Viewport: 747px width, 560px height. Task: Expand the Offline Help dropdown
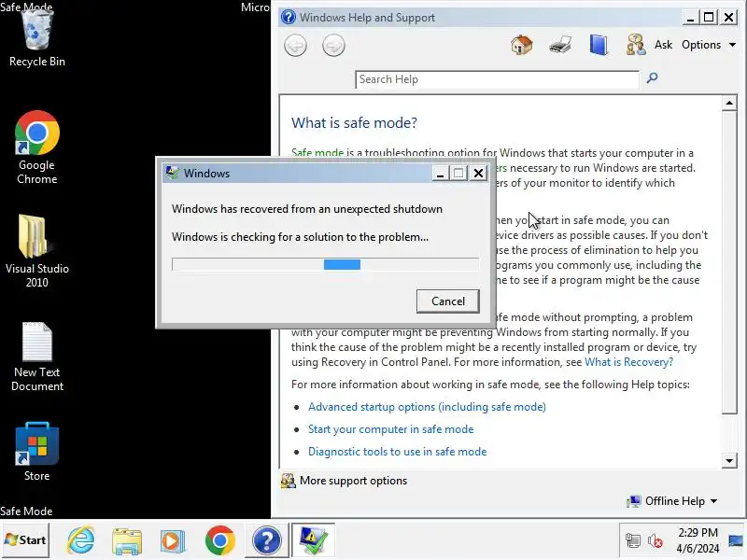pyautogui.click(x=671, y=501)
